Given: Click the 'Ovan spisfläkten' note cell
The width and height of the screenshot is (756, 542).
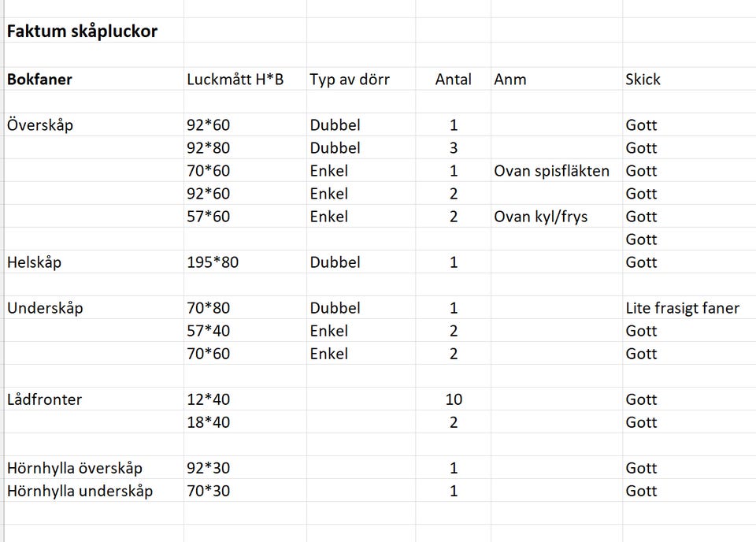Looking at the screenshot, I should pyautogui.click(x=552, y=171).
